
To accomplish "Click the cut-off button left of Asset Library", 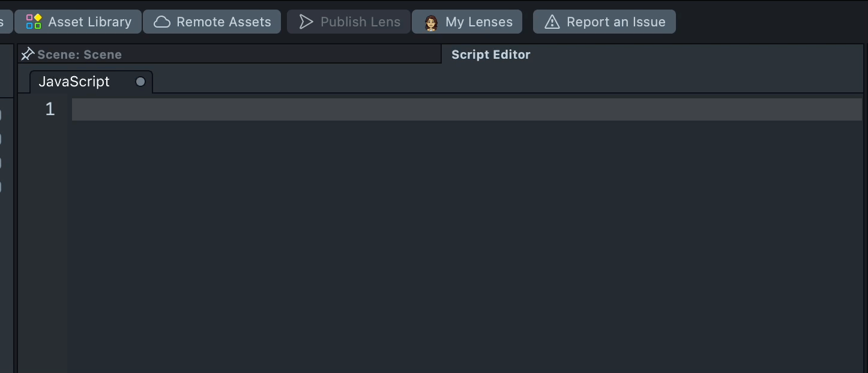I will [5, 22].
